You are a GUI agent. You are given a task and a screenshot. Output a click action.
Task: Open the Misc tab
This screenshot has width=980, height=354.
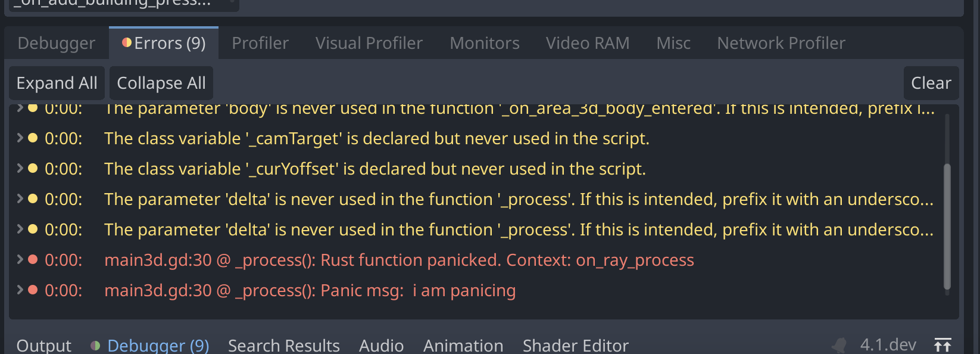click(673, 42)
